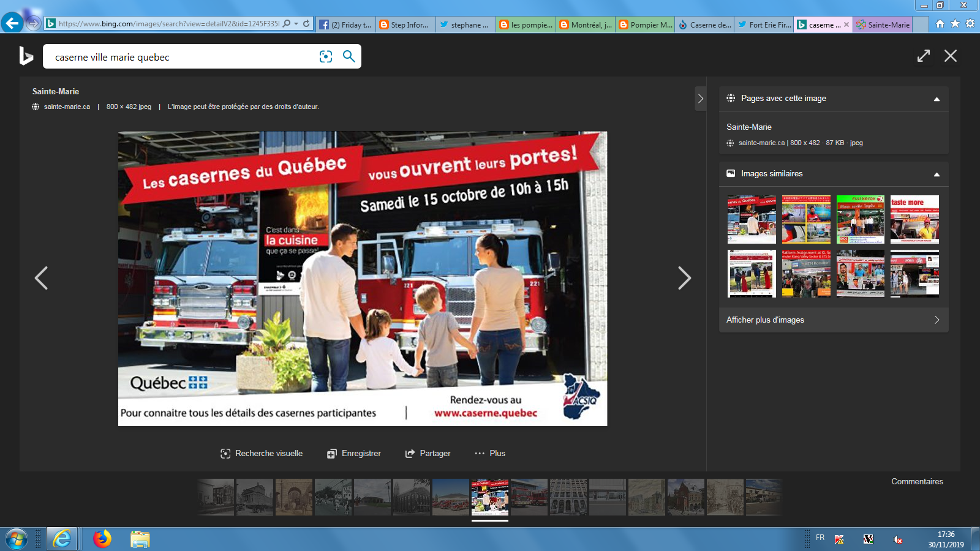The image size is (980, 551).
Task: Select first similar image thumbnail with fire truck
Action: coord(752,219)
